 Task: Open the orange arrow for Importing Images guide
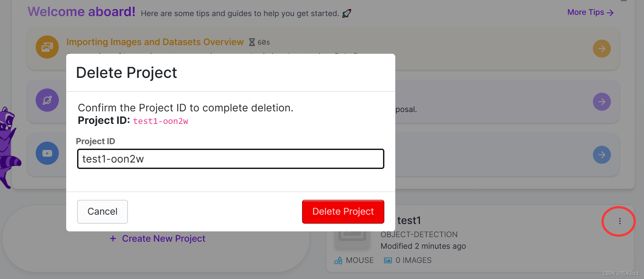click(602, 49)
